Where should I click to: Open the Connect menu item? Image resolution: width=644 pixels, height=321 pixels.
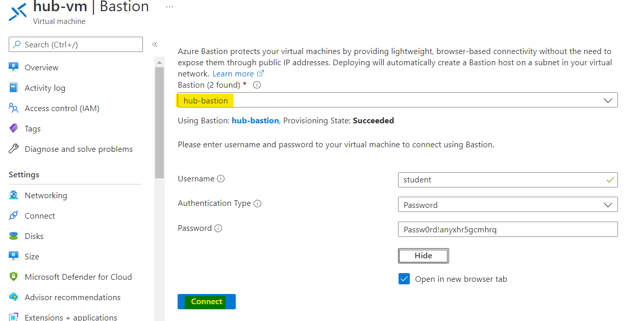point(40,216)
